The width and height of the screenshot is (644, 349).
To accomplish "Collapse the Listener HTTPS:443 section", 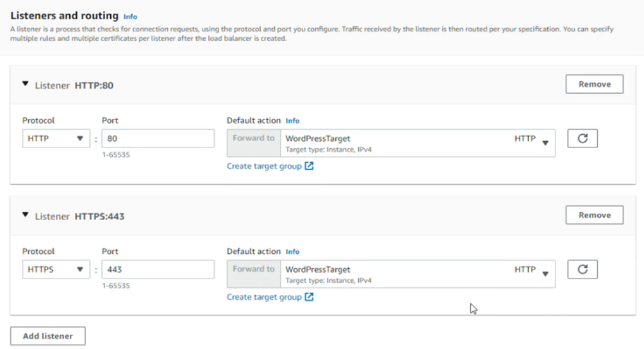I will 26,216.
